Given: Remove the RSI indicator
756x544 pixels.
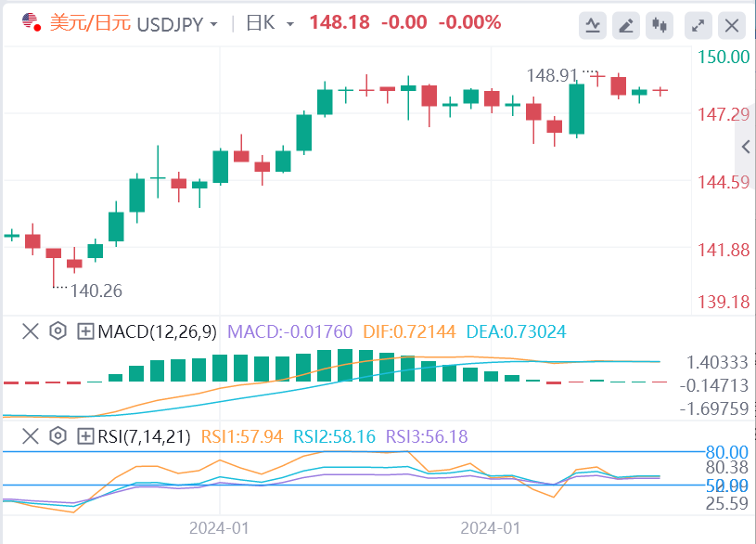Looking at the screenshot, I should pos(31,435).
